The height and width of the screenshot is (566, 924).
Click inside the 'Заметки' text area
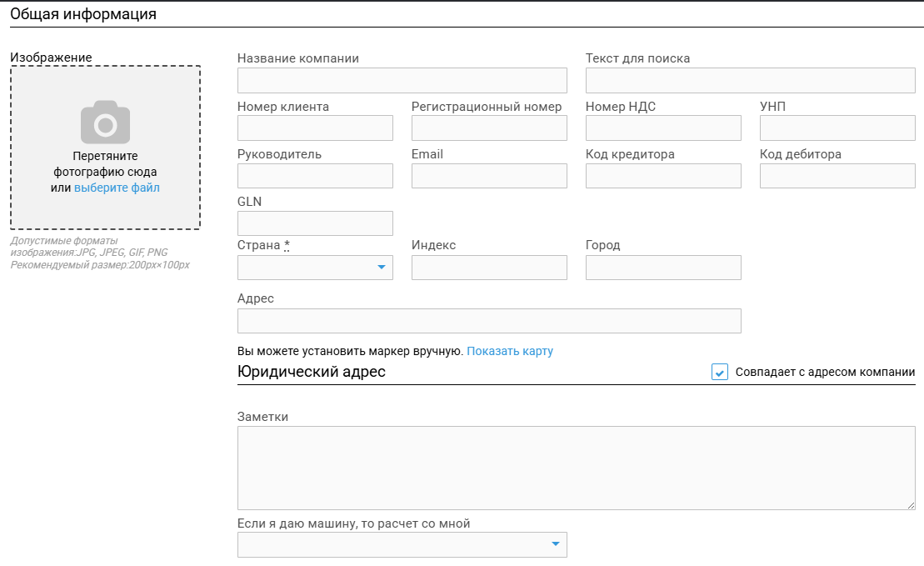(576, 468)
